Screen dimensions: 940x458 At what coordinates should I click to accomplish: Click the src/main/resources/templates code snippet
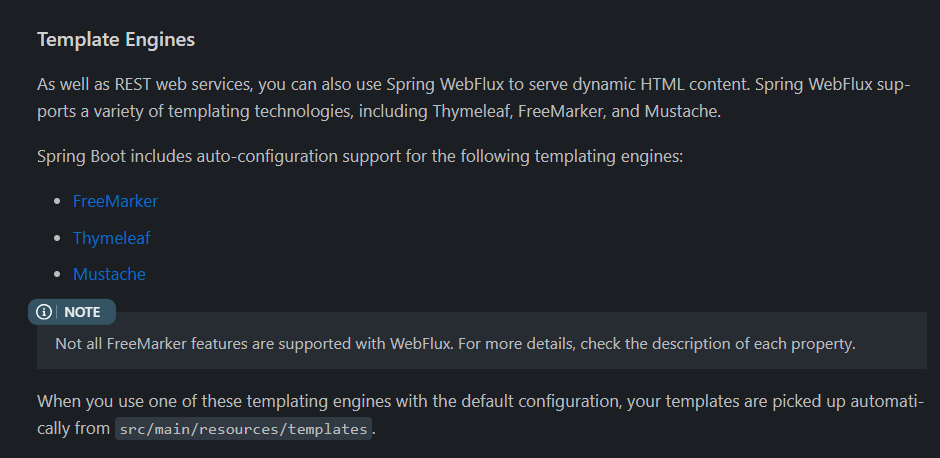(243, 430)
